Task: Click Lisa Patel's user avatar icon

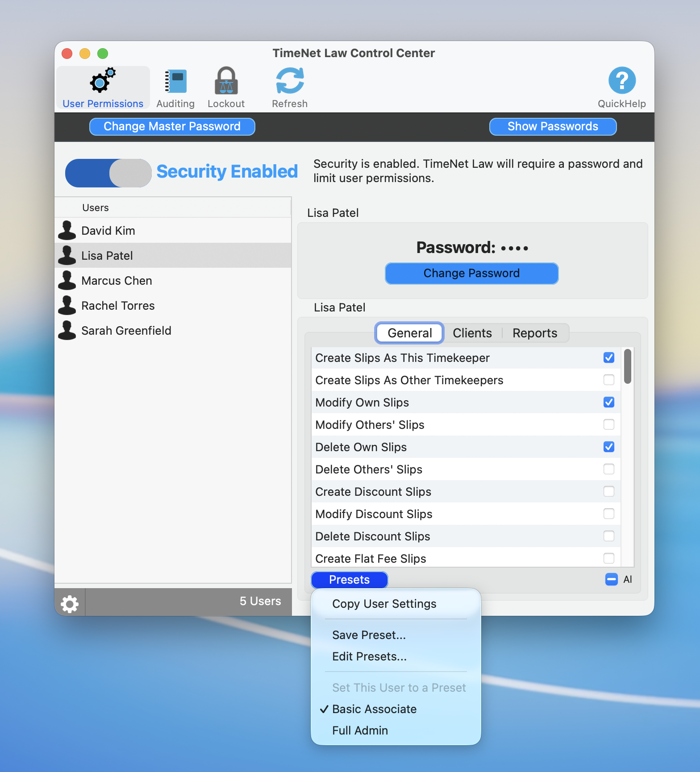Action: pyautogui.click(x=67, y=255)
